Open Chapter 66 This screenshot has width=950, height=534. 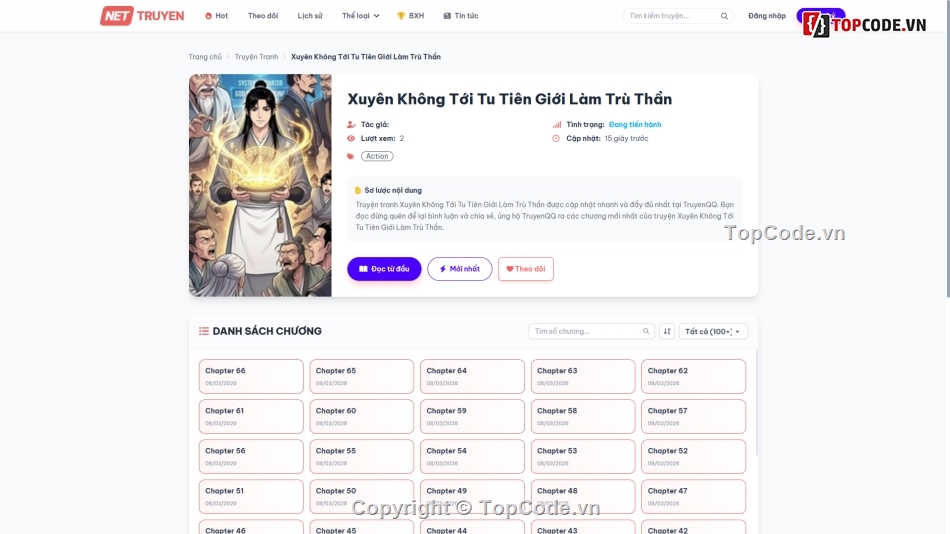(x=251, y=376)
